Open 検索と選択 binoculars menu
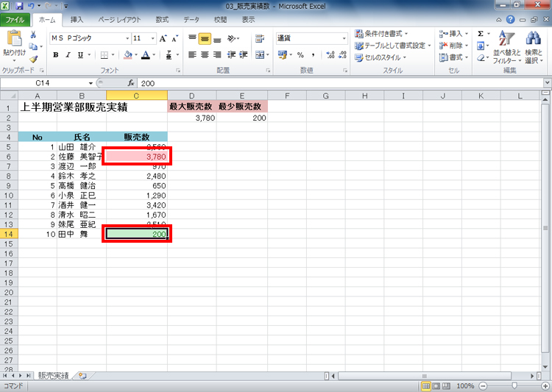Viewport: 552px width, 392px height. [x=534, y=47]
